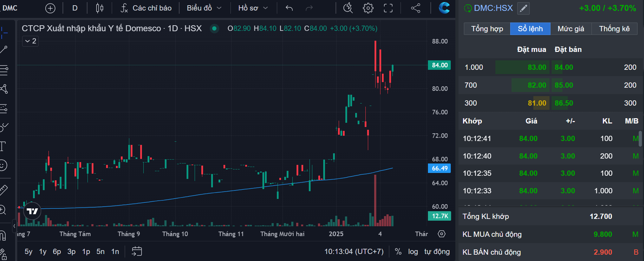The width and height of the screenshot is (644, 261).
Task: Click the pencil edit icon beside DMC:HSX
Action: (523, 8)
